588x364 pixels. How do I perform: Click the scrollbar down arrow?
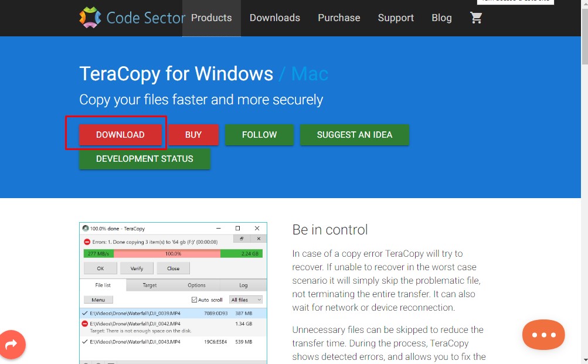point(584,360)
